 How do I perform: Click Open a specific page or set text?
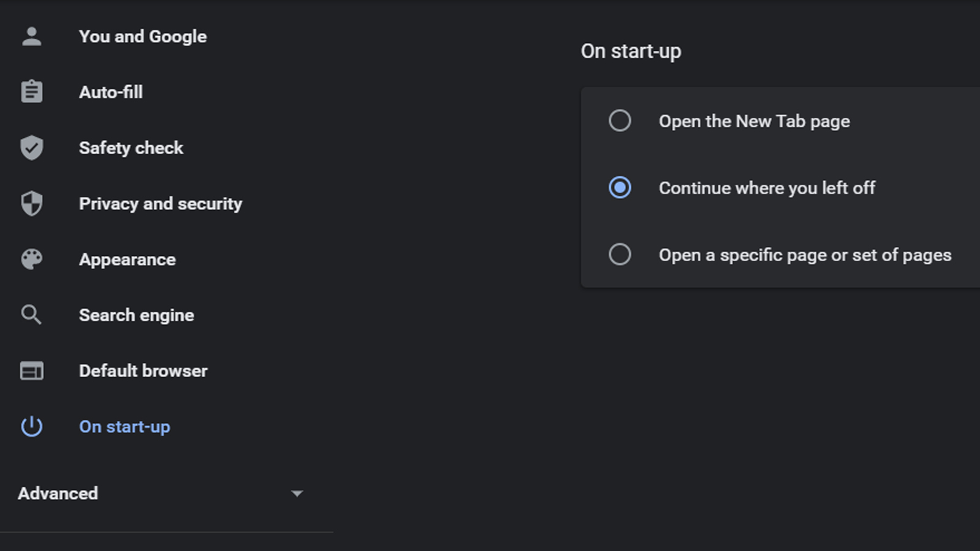tap(805, 255)
